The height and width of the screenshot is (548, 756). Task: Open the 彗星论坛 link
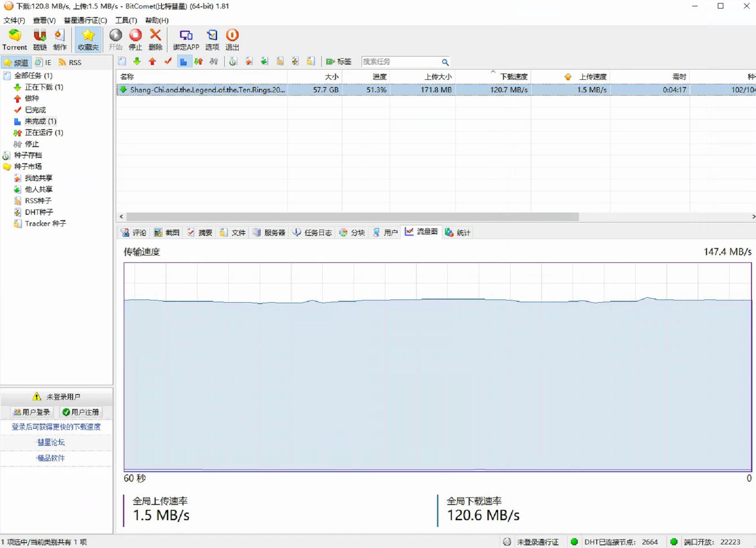pos(51,442)
